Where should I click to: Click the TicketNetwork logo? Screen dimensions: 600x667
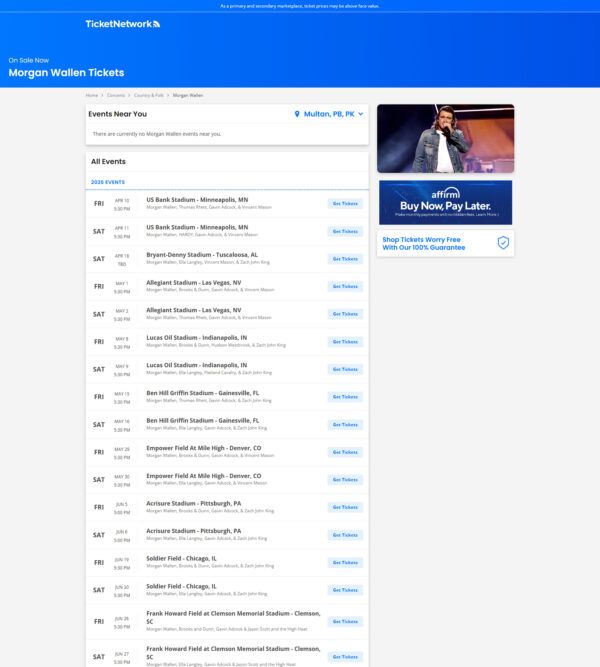tap(122, 24)
